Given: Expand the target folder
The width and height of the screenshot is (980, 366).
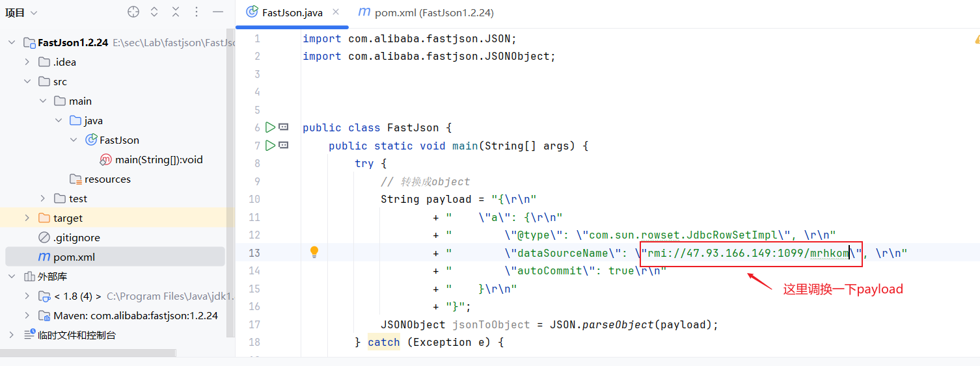Looking at the screenshot, I should tap(27, 218).
